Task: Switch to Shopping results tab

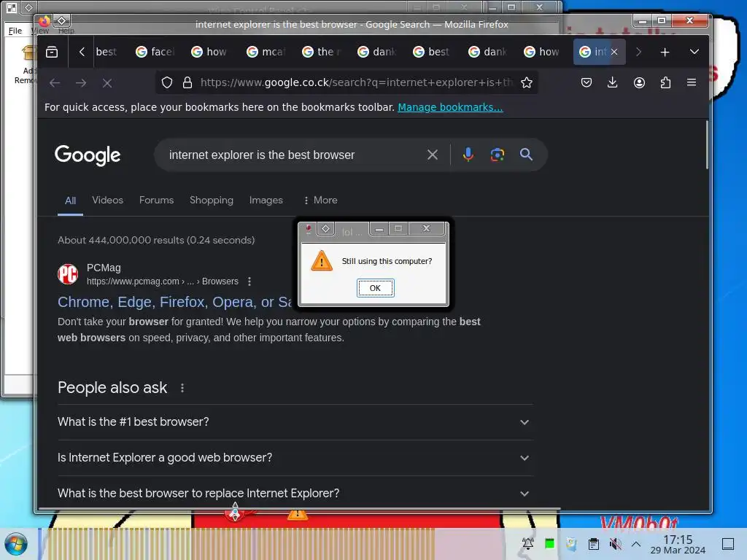Action: (212, 200)
